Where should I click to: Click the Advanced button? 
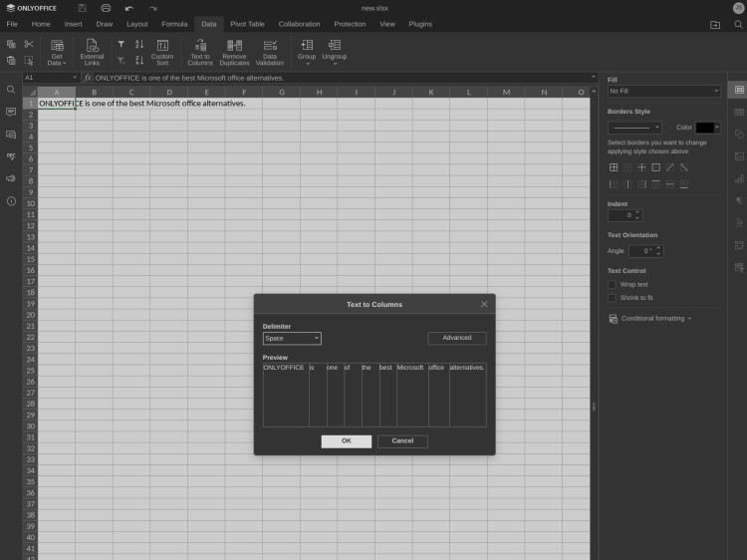(x=457, y=338)
